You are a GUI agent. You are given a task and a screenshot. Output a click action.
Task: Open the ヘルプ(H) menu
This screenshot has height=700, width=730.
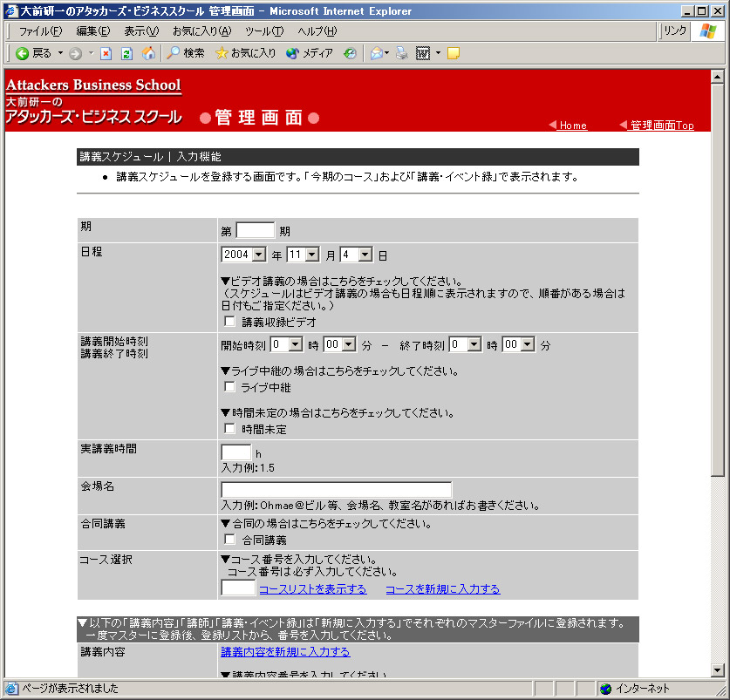pos(317,31)
